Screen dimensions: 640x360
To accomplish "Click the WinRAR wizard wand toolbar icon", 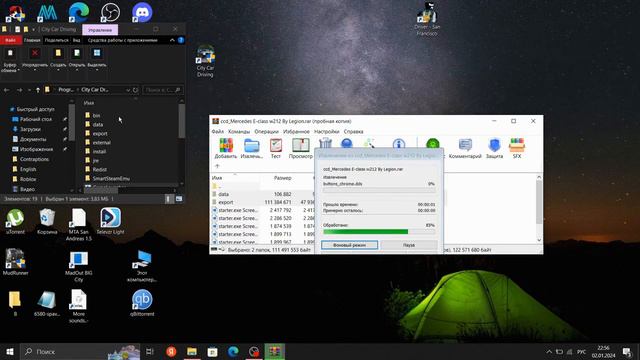I will [x=369, y=143].
